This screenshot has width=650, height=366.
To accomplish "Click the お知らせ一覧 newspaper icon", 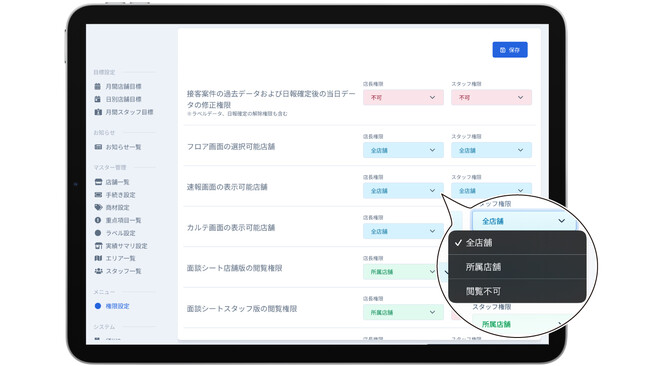I will click(98, 147).
